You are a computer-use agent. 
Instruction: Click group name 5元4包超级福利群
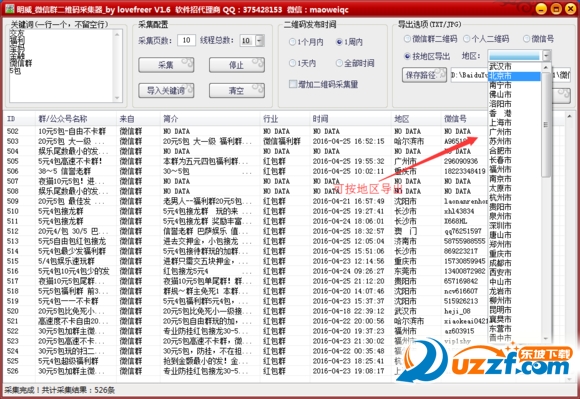pyautogui.click(x=68, y=361)
